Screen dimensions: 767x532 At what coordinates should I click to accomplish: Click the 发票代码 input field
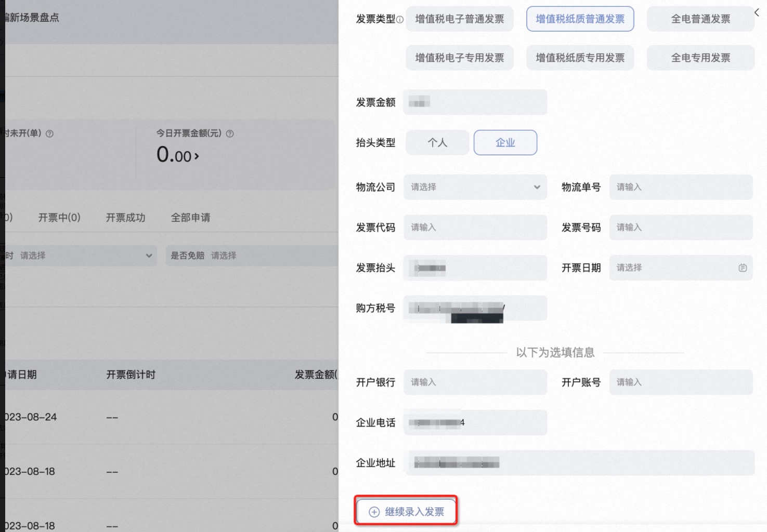475,228
